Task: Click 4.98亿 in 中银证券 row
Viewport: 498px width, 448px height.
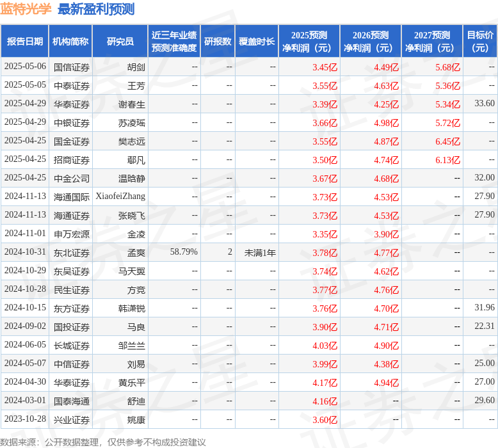Action: (386, 122)
